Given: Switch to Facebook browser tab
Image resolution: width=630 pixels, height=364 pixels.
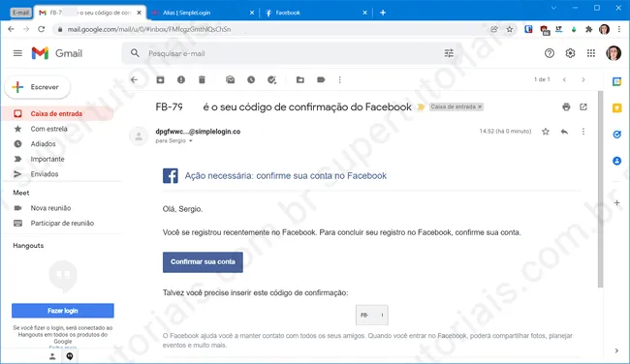Looking at the screenshot, I should (316, 13).
